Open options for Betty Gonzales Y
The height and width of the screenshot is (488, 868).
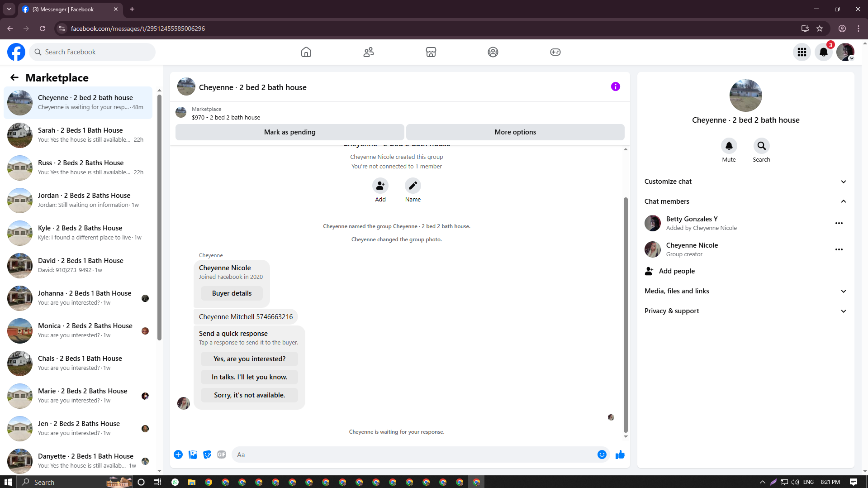point(839,223)
